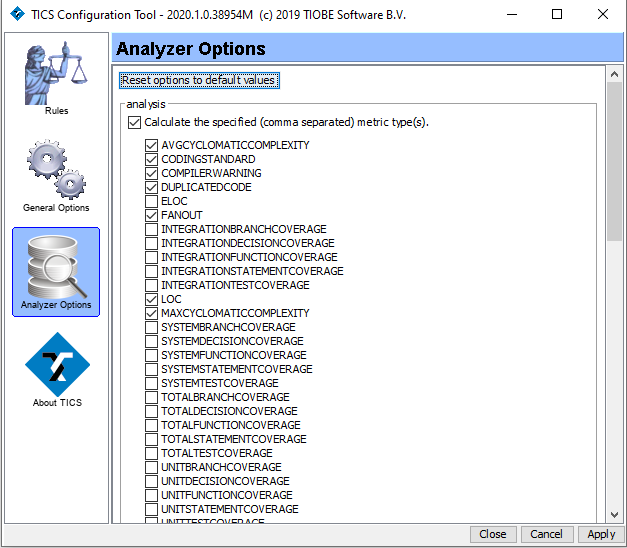Disable the DUPLICATEDCODE metric checkbox
This screenshot has height=548, width=627.
[x=152, y=188]
